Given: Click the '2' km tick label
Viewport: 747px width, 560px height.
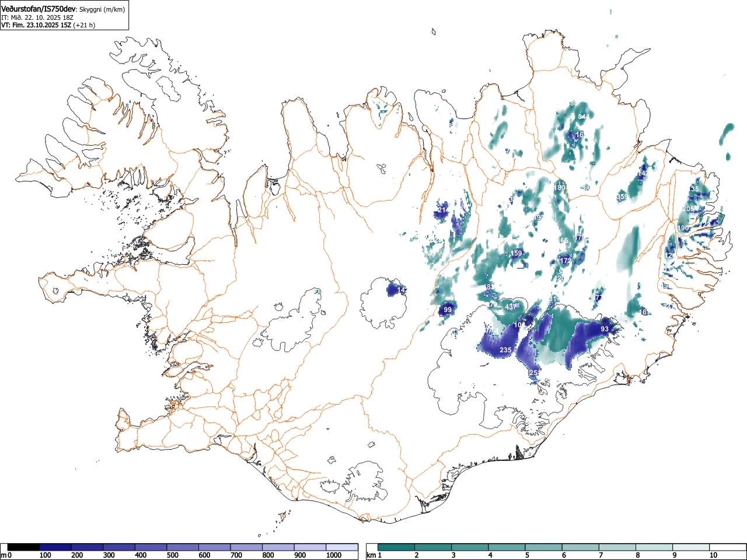Looking at the screenshot, I should tap(417, 555).
